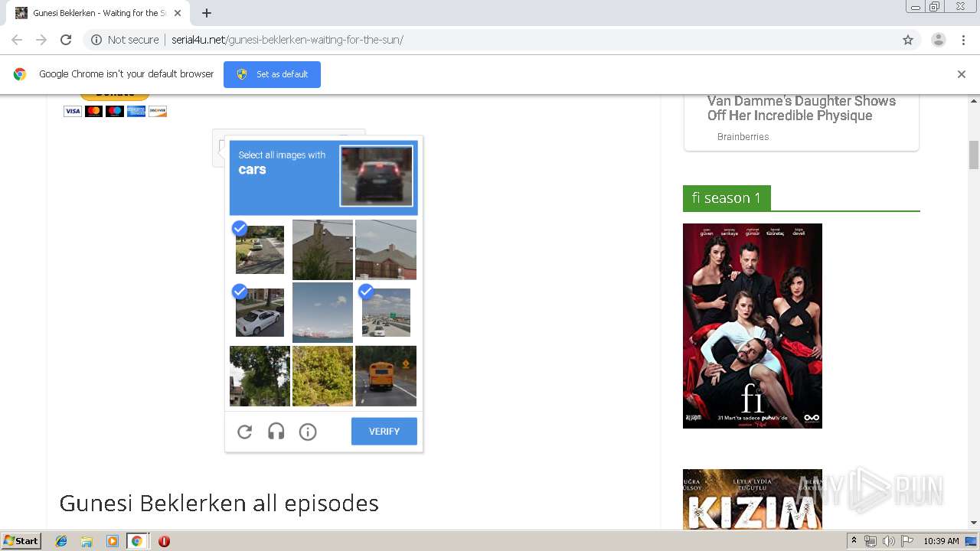980x551 pixels.
Task: Open captcha help info icon
Action: pos(308,432)
